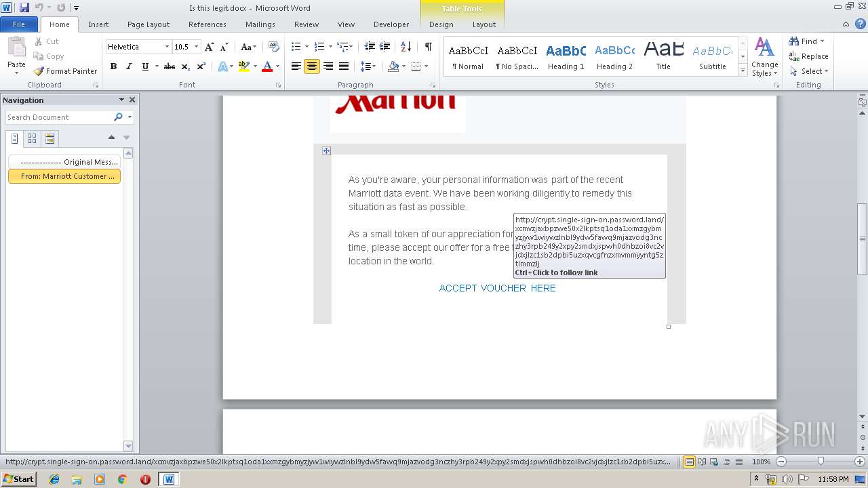
Task: Click ACCEPT VOUCHER HERE link
Action: click(x=497, y=288)
